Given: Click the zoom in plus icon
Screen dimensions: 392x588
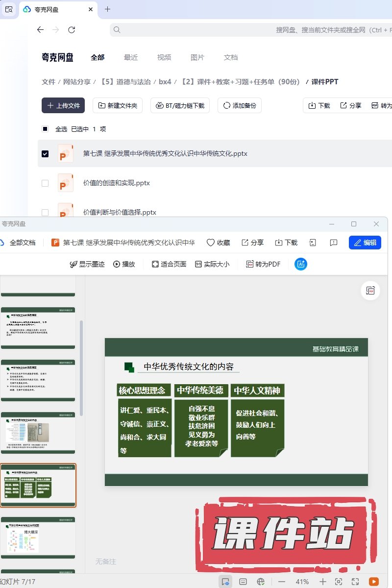Looking at the screenshot, I should (322, 582).
